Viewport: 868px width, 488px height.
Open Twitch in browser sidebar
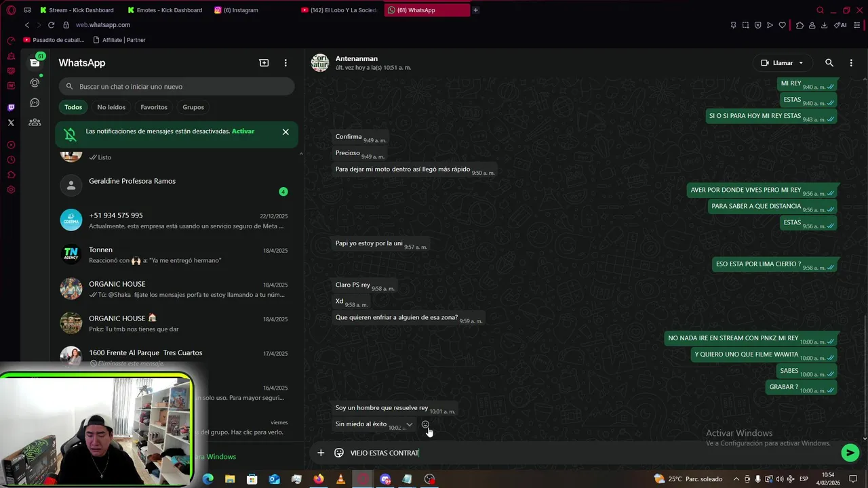[11, 108]
